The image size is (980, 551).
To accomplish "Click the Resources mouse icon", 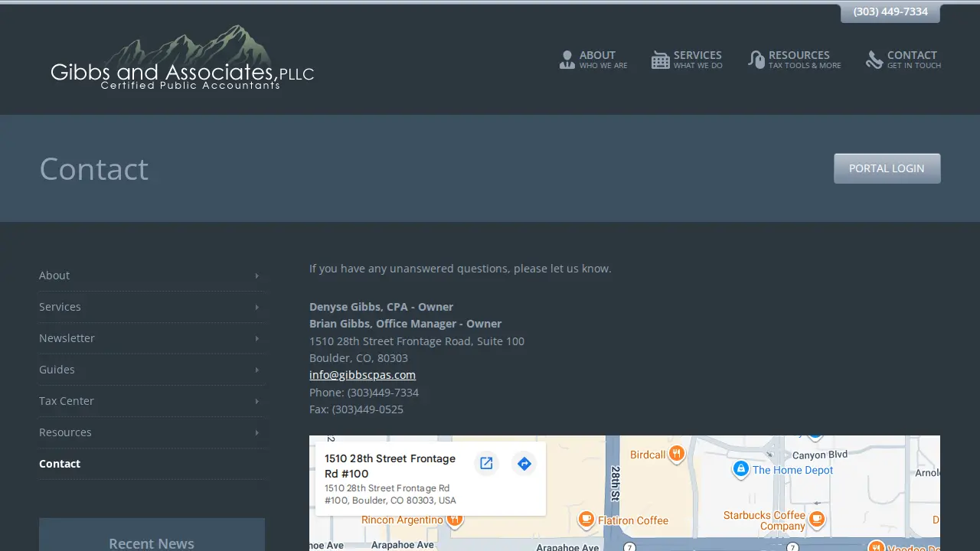I will [756, 60].
